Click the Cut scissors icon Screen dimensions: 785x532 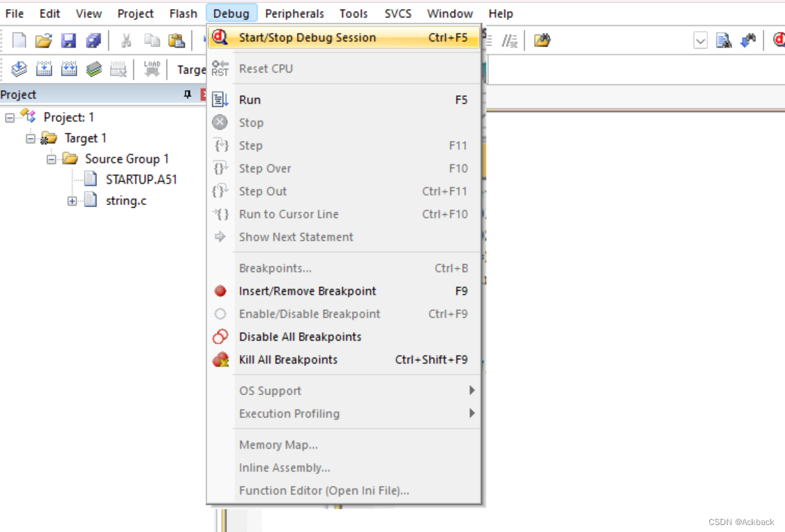tap(126, 40)
